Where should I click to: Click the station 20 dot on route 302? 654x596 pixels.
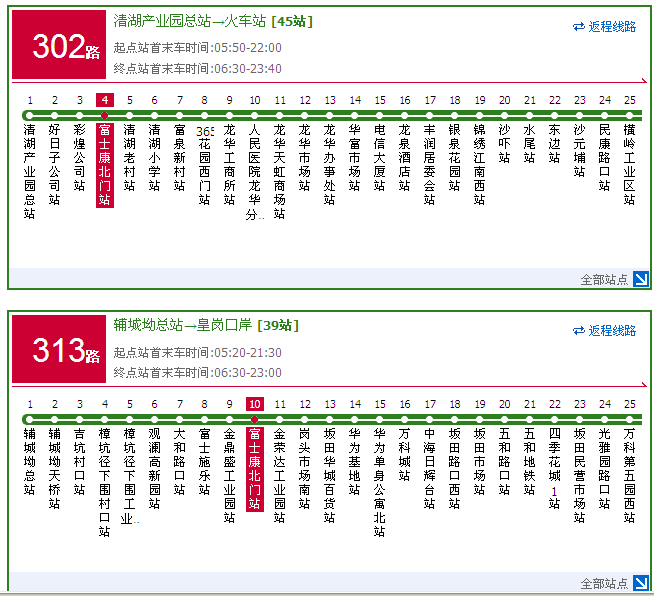[504, 115]
